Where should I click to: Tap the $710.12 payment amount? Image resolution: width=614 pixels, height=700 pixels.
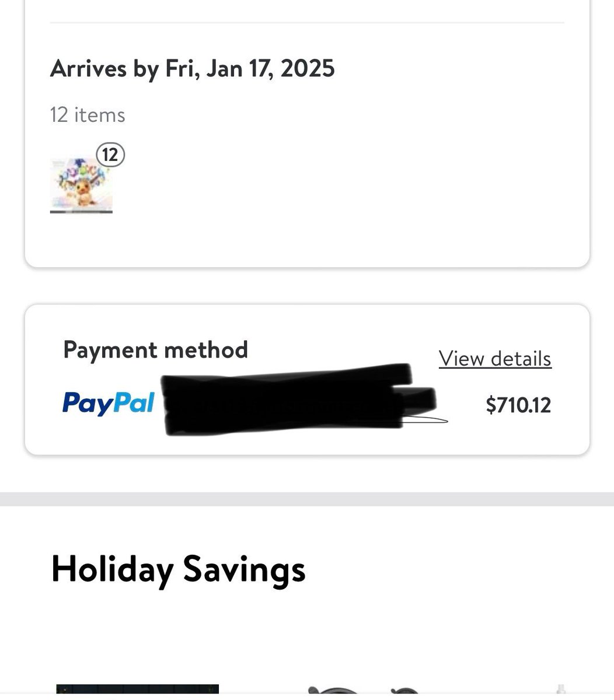click(x=518, y=405)
